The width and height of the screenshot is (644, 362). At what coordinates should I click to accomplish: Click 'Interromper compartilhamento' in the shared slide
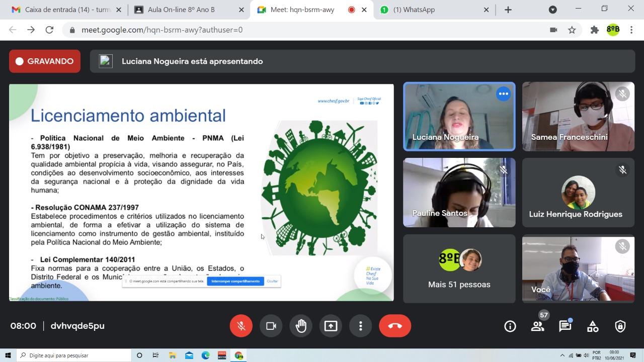235,281
